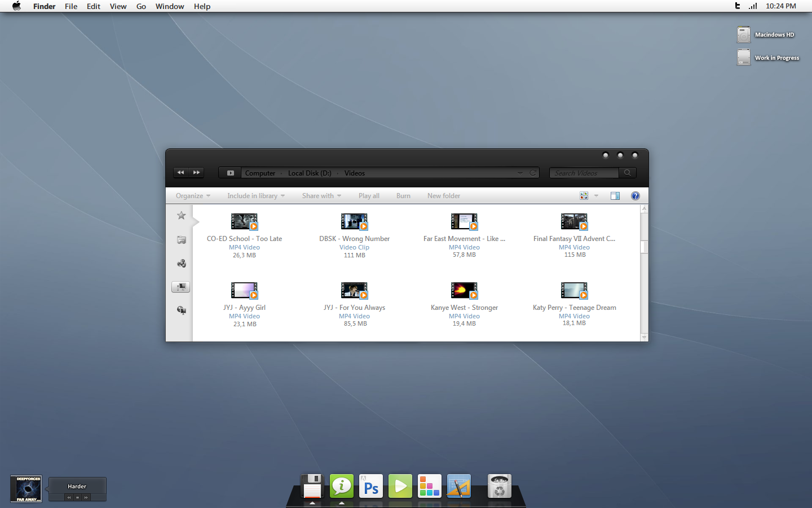Open view options dropdown arrow
Viewport: 812px width, 508px height.
[x=596, y=196]
